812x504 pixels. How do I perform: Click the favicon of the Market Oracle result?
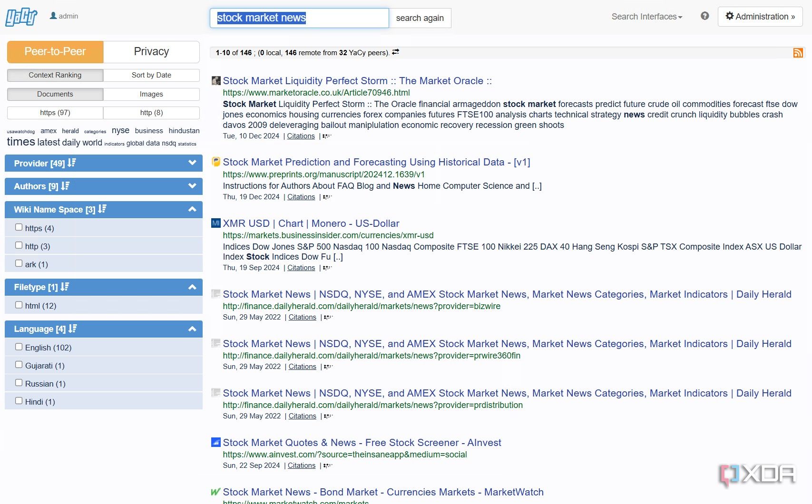point(216,81)
